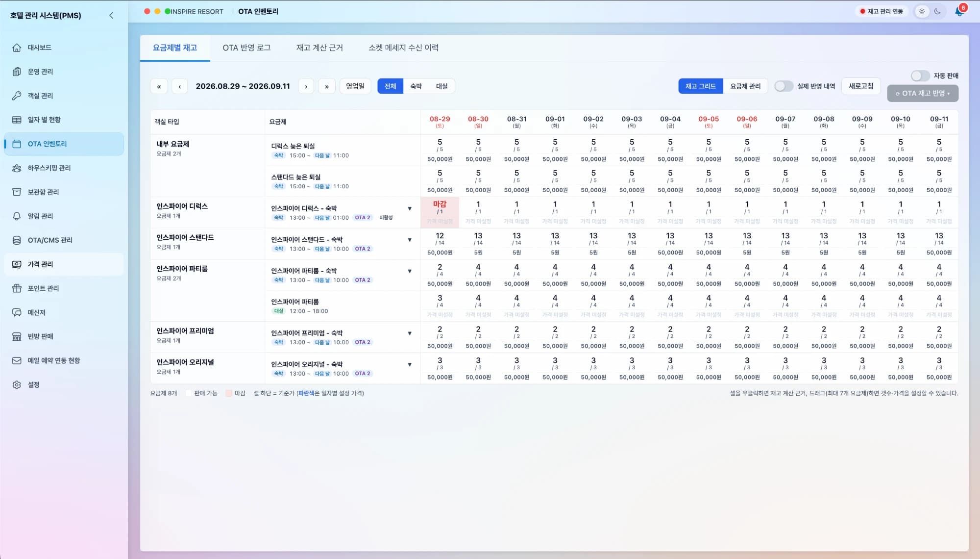Open 일자 별 현황 table icon
The height and width of the screenshot is (559, 980).
pos(17,120)
